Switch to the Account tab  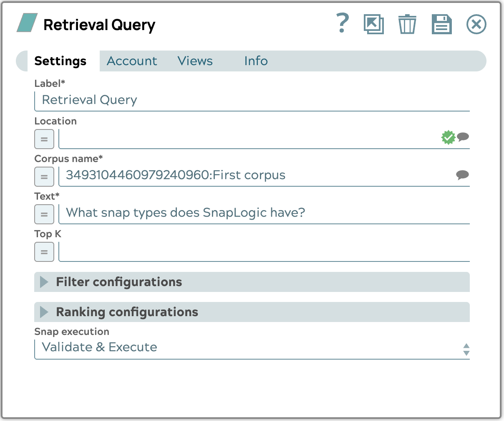(x=132, y=61)
